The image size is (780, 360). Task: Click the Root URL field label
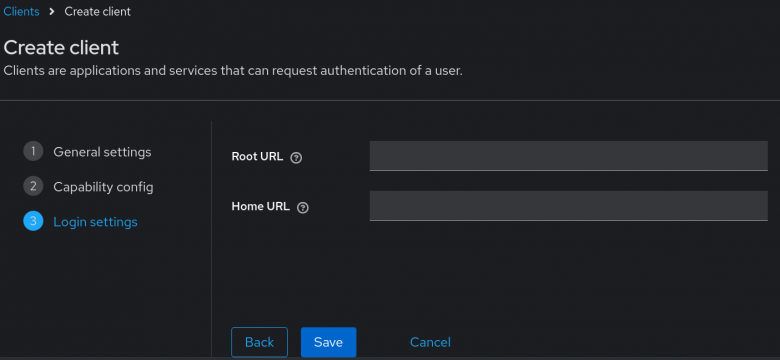pos(257,157)
